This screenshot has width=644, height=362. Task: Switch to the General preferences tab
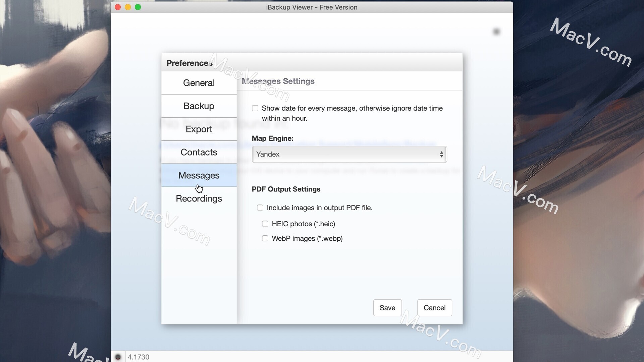coord(199,83)
